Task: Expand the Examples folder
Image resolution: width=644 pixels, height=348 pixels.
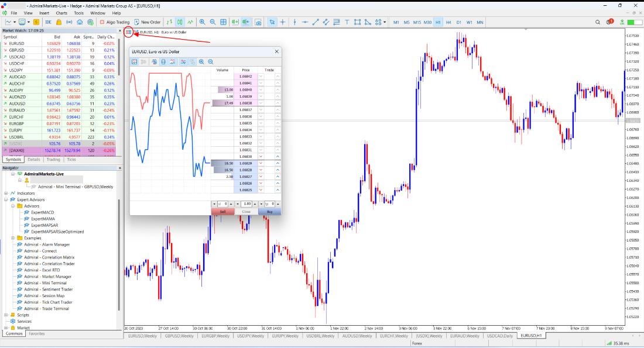Action: [13, 238]
